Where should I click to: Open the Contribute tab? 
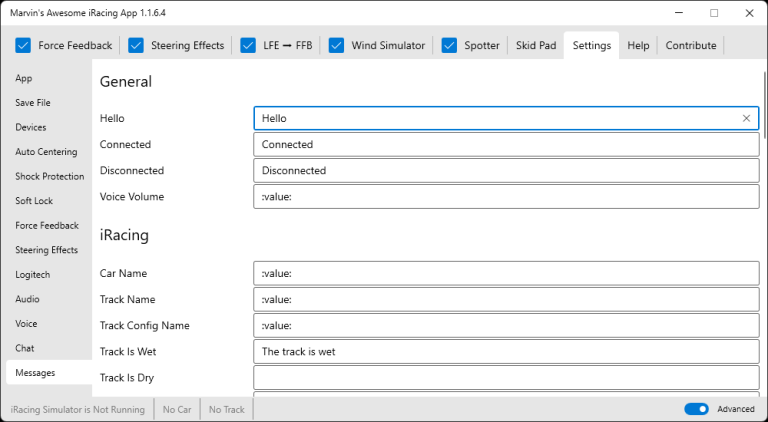pos(690,45)
